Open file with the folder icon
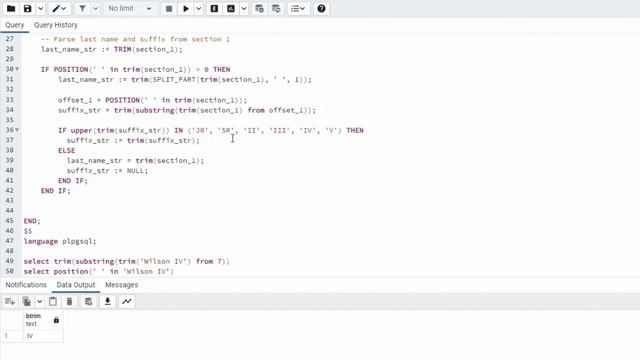 (x=11, y=9)
